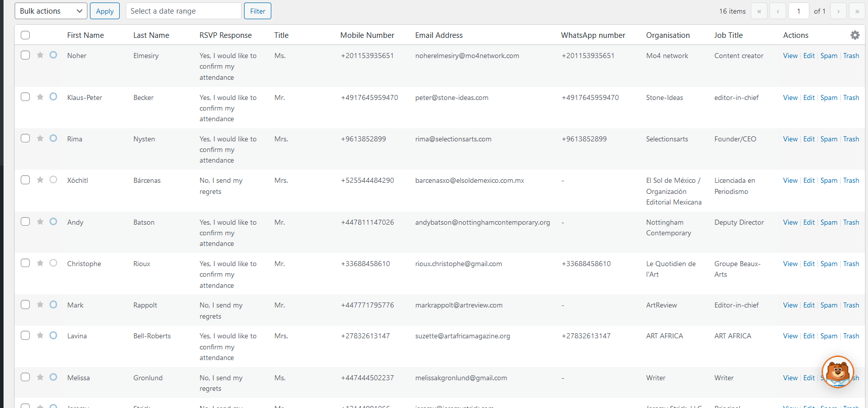The width and height of the screenshot is (868, 408).
Task: Star the Christophe Rioux entry
Action: pos(40,263)
